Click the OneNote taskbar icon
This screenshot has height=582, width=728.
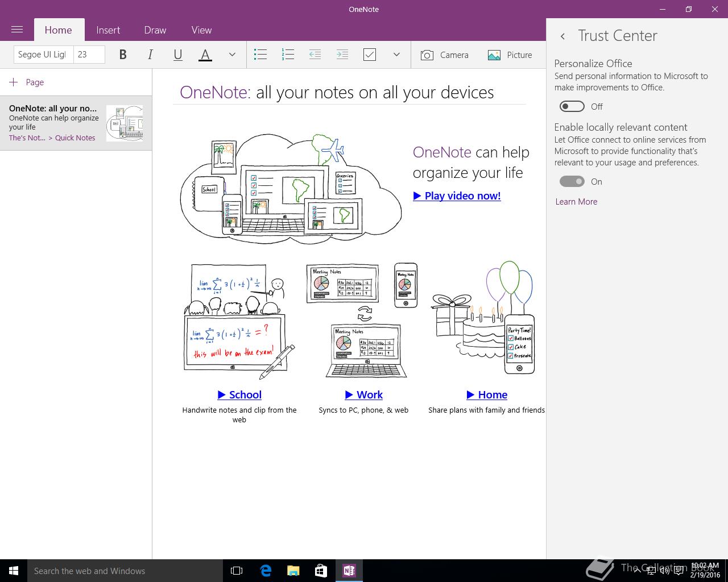[349, 571]
